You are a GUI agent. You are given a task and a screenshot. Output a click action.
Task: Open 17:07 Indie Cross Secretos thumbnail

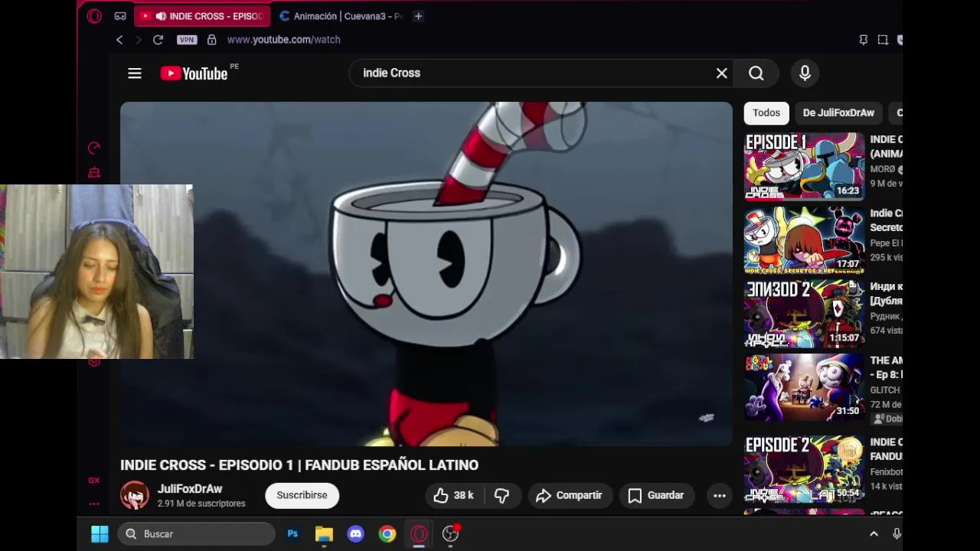point(805,240)
